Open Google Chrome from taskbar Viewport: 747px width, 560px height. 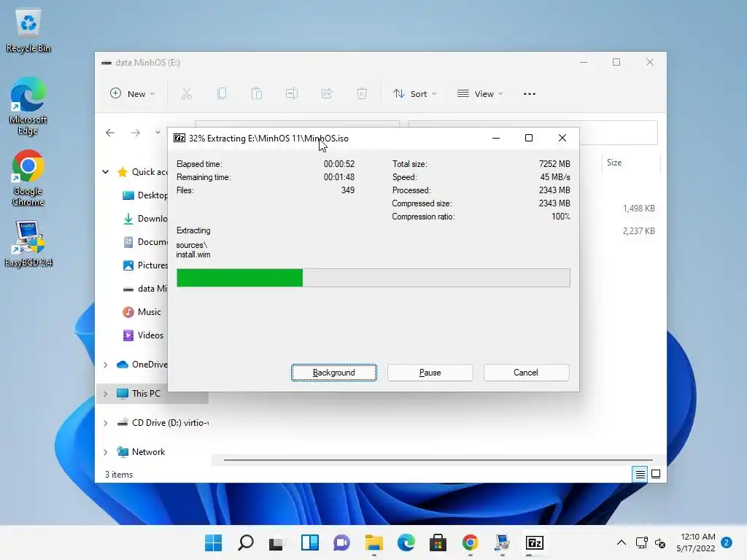point(471,542)
